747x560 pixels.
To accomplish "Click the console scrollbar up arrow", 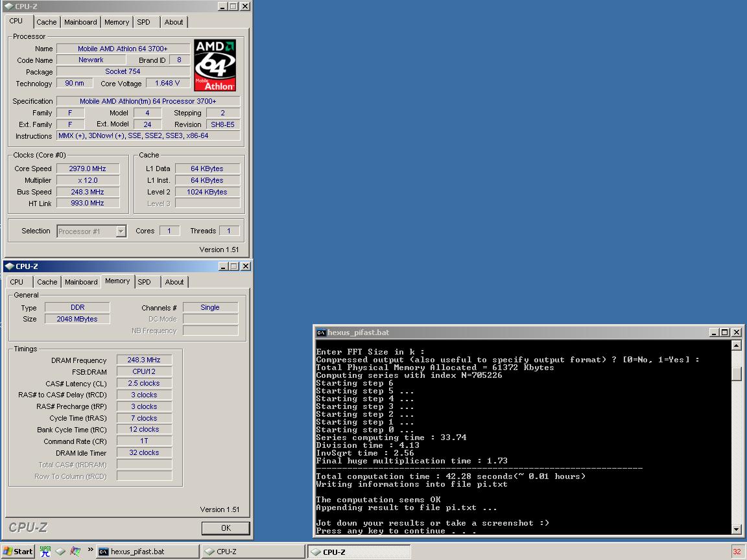I will coord(736,345).
